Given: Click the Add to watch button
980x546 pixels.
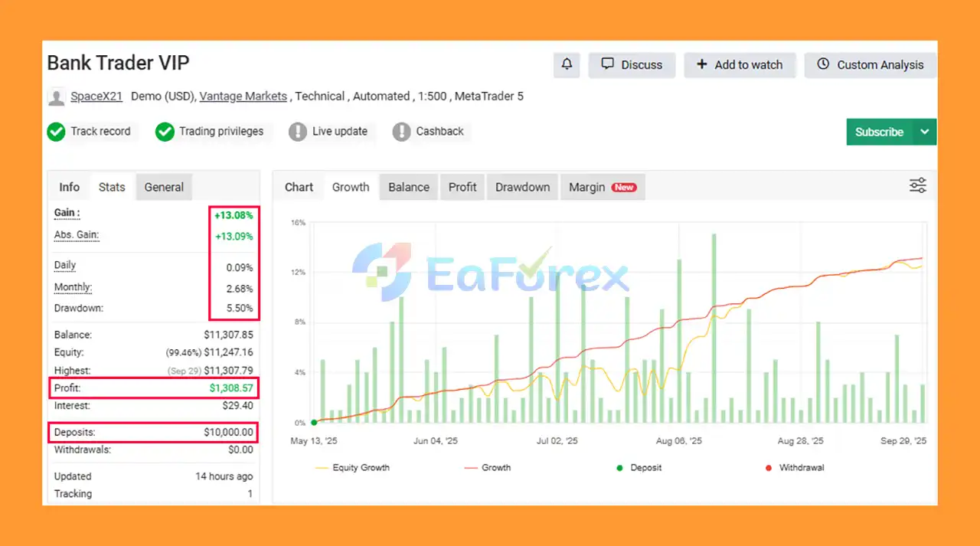Looking at the screenshot, I should pos(740,65).
